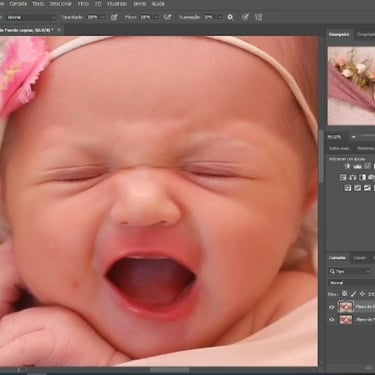Click the Navigator zoom out icon
This screenshot has width=375, height=375.
tap(353, 137)
